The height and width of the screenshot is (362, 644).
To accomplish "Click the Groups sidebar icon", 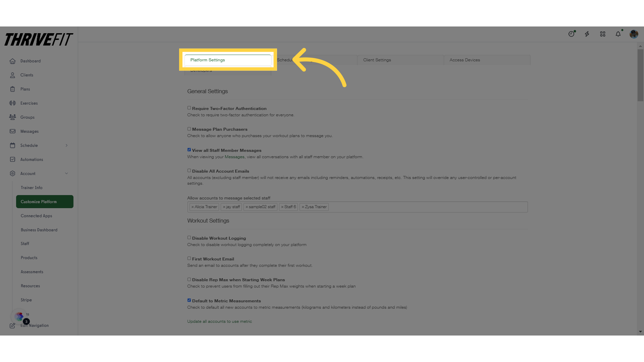I will (12, 117).
